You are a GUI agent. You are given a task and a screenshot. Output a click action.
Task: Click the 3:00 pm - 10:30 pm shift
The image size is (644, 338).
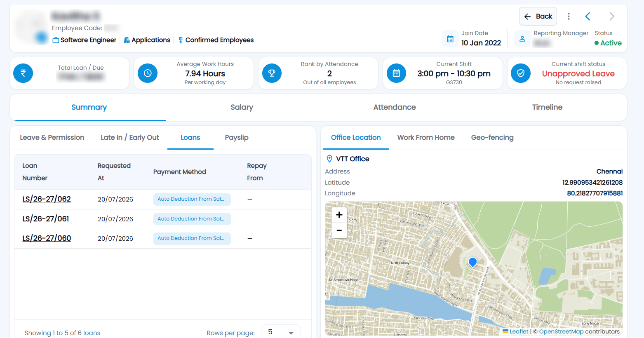click(x=454, y=74)
